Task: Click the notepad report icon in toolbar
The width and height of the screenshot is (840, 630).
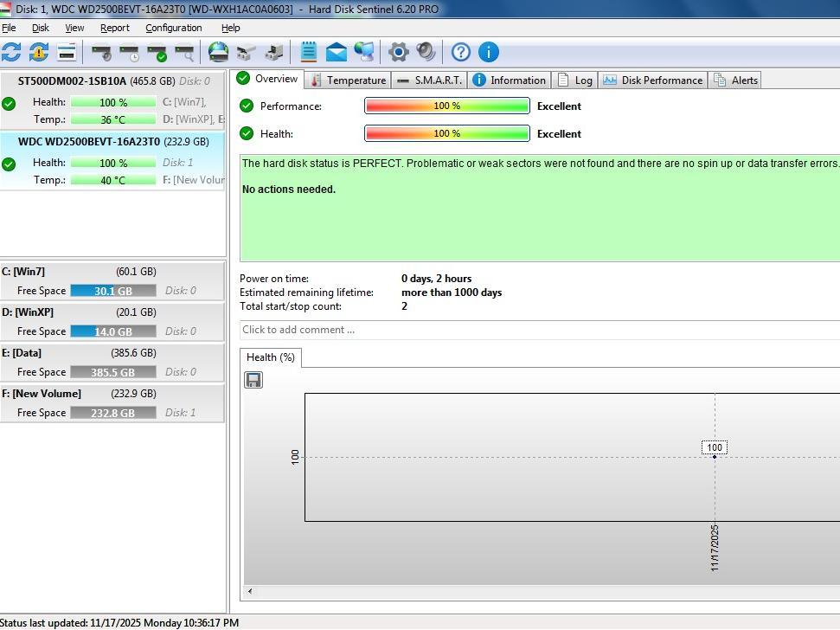Action: pyautogui.click(x=309, y=52)
